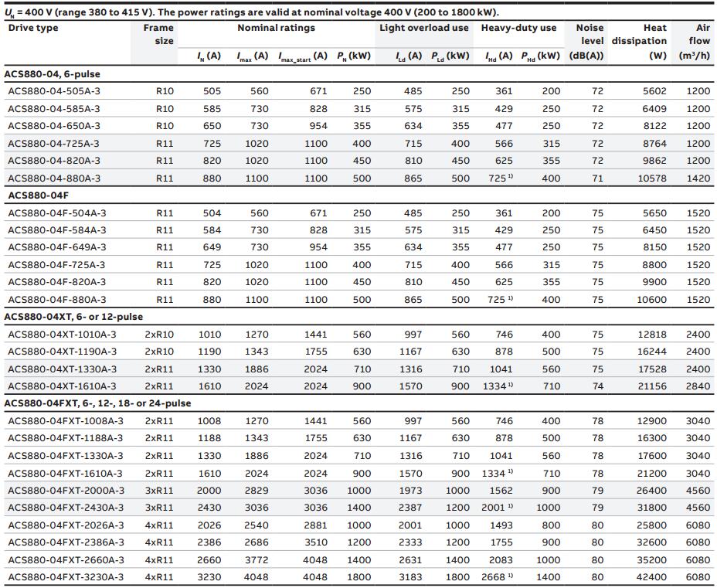Click the 'Light overload use' header
717x588 pixels.
click(x=424, y=28)
